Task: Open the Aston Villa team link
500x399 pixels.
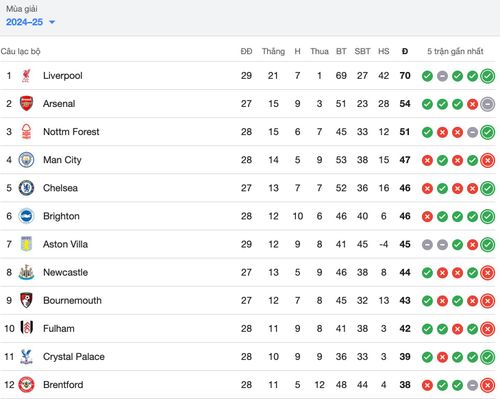Action: click(x=65, y=244)
